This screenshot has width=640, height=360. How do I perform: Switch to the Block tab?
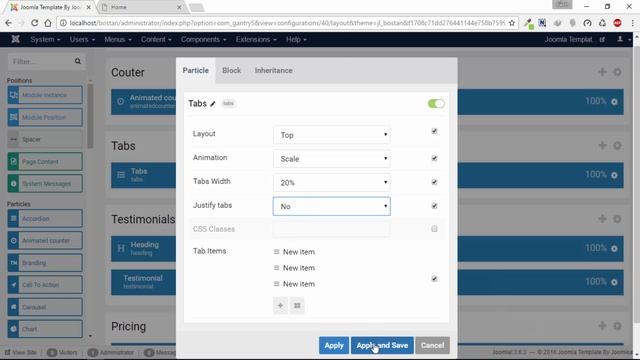pos(231,71)
